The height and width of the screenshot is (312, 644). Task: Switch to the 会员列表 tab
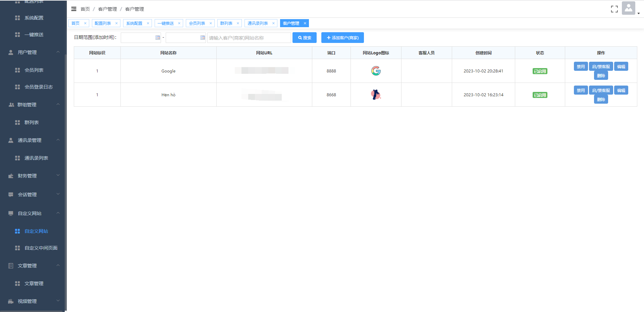pos(197,23)
